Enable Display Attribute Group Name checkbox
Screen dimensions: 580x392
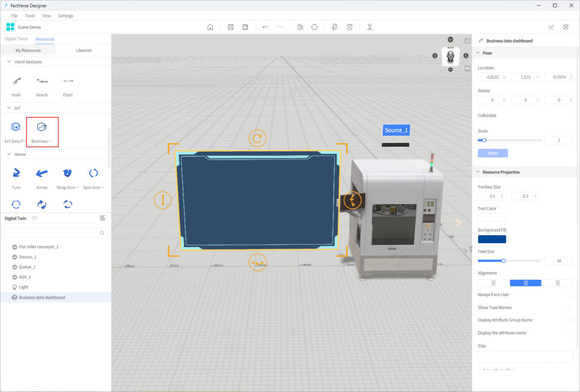click(570, 320)
